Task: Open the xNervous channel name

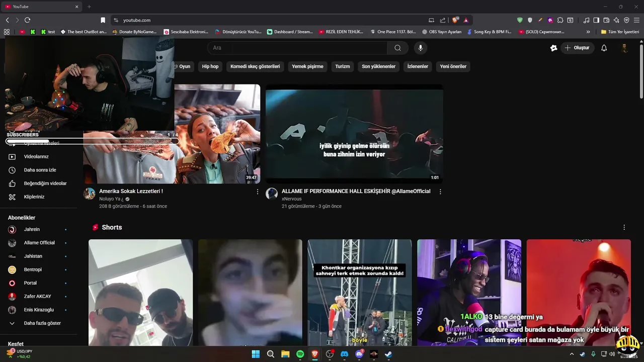Action: click(292, 199)
